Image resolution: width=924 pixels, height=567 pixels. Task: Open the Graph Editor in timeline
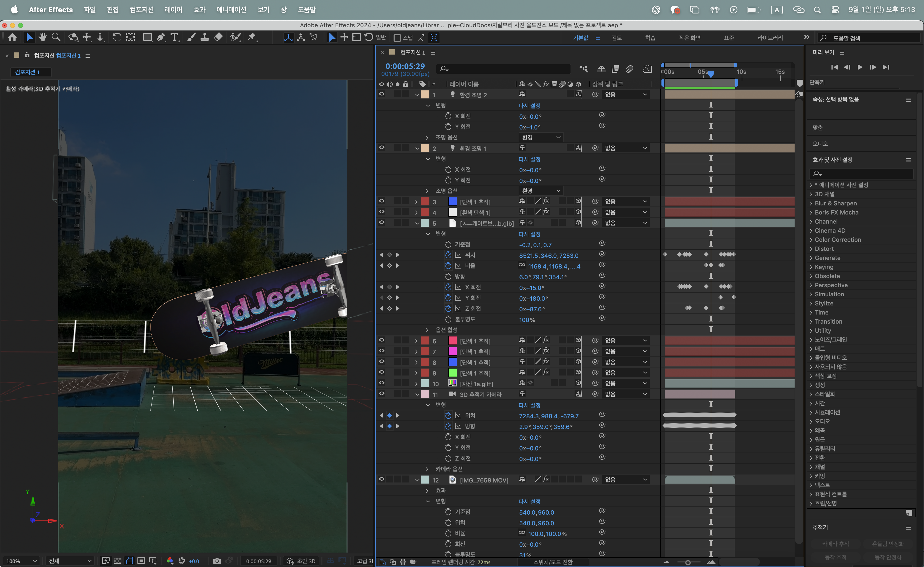pyautogui.click(x=648, y=69)
